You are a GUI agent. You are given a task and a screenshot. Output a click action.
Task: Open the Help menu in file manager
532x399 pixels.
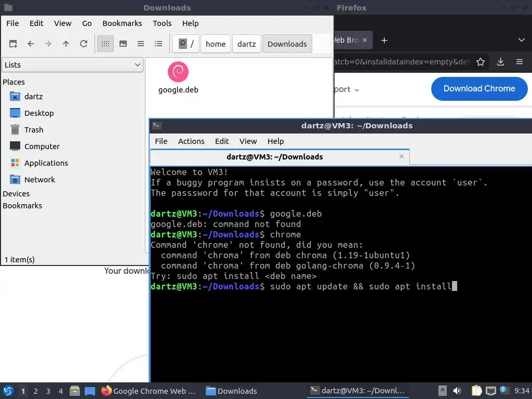click(190, 23)
